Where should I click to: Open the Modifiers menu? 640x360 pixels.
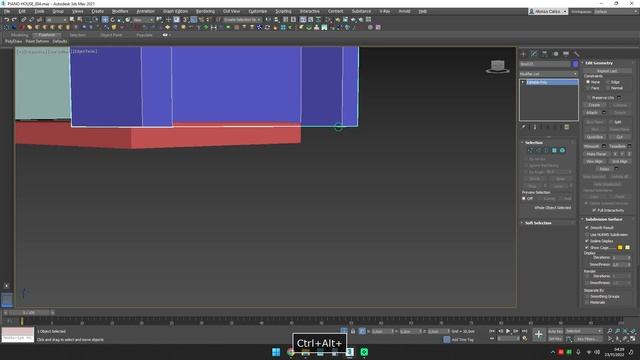click(120, 11)
